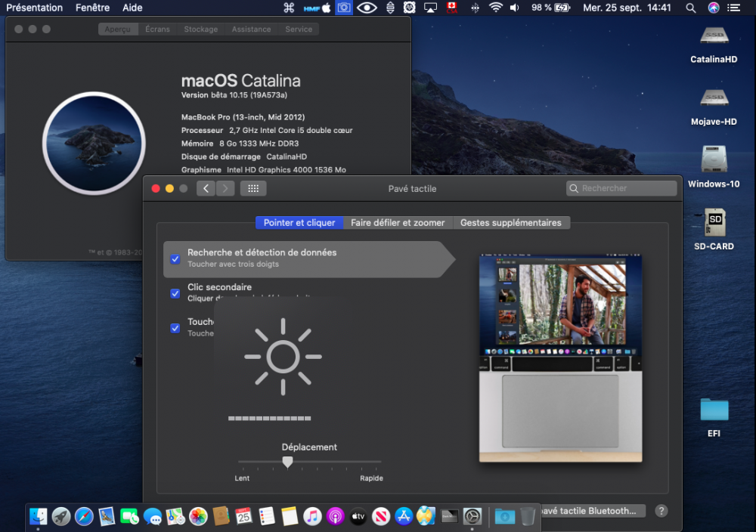Image resolution: width=756 pixels, height=532 pixels.
Task: Select the Aperçu tab in About window
Action: click(x=118, y=29)
